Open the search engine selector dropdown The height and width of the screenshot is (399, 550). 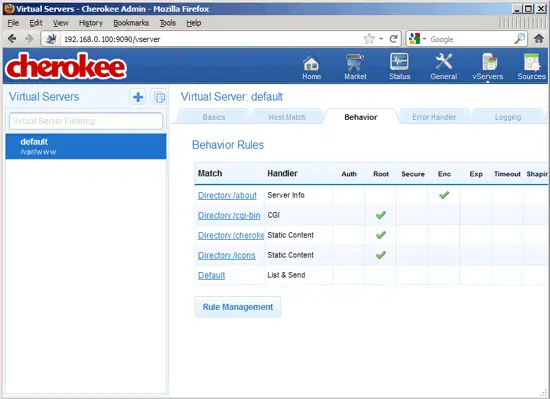[417, 39]
